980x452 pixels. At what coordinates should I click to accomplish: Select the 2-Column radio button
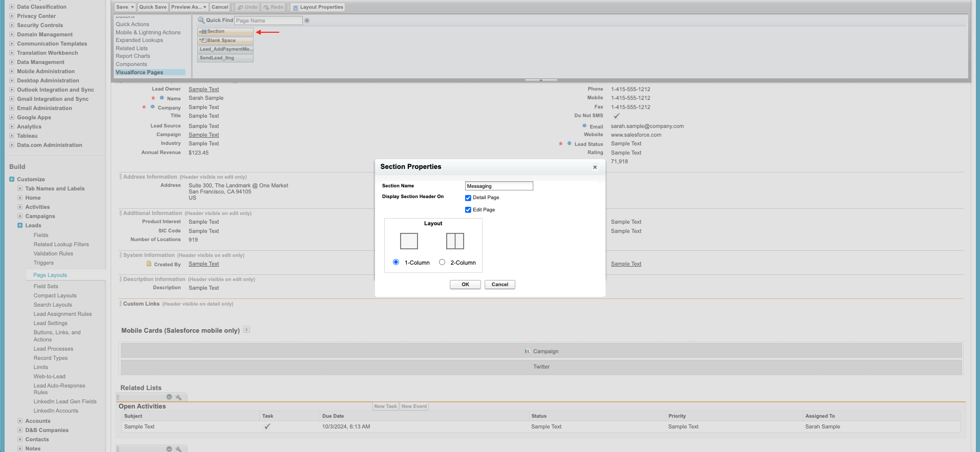pos(442,262)
